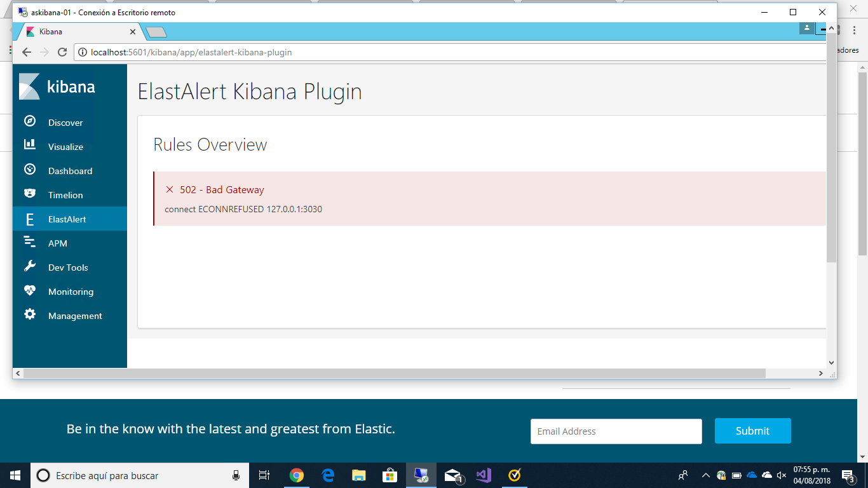Open the Dashboard section in Kibana
The width and height of the screenshot is (868, 488).
pos(70,170)
